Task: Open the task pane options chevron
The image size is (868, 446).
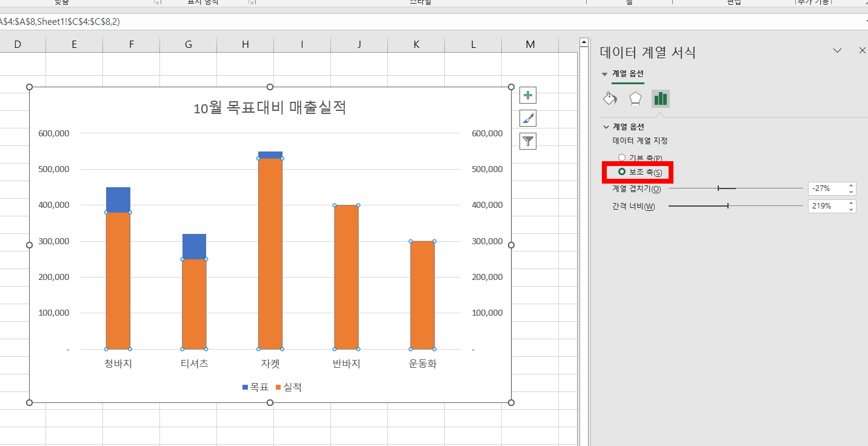Action: (838, 51)
